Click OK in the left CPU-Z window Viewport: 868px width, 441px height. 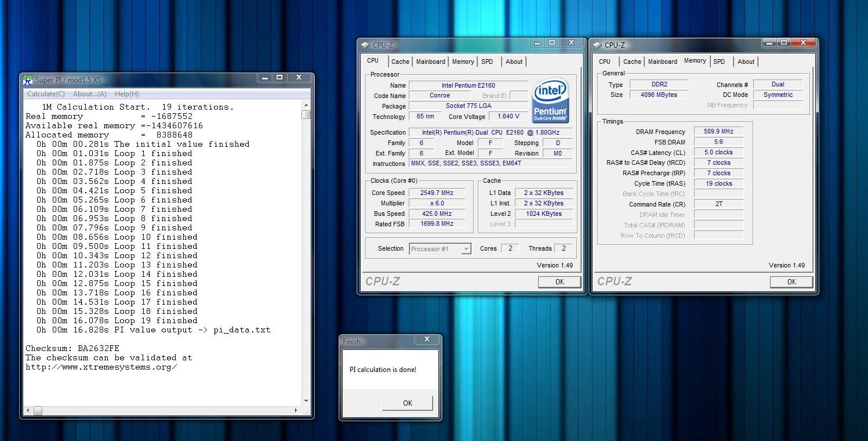(560, 282)
